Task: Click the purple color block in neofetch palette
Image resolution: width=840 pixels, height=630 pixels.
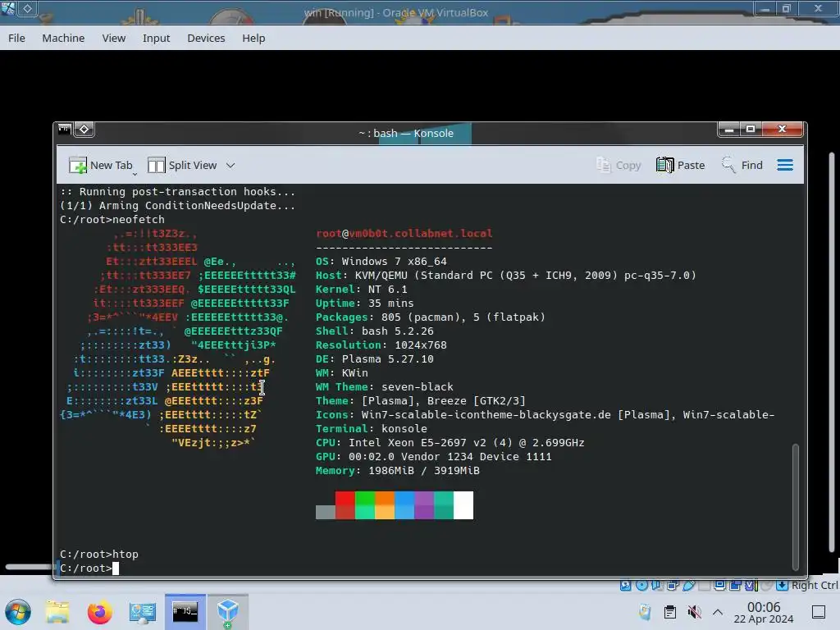Action: coord(424,504)
